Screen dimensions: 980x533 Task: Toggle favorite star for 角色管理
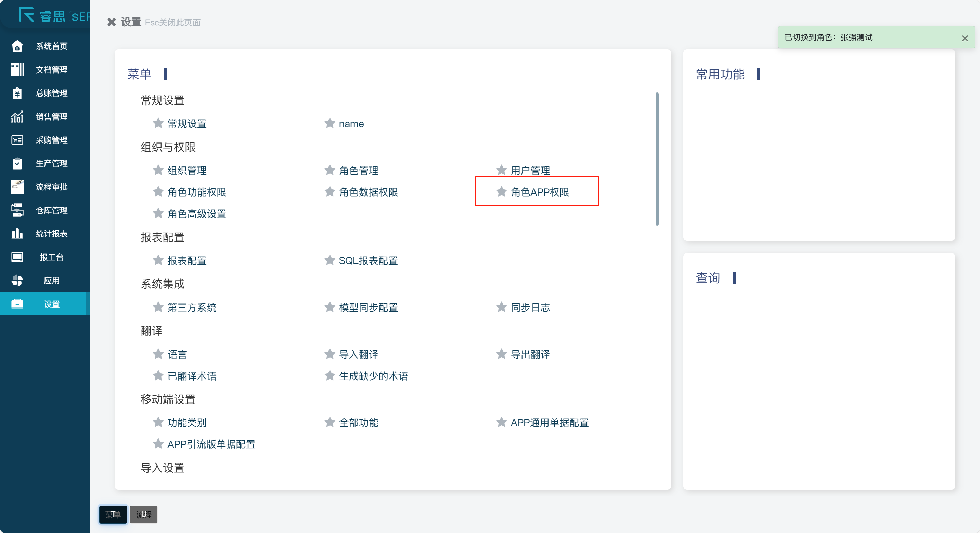pyautogui.click(x=330, y=170)
